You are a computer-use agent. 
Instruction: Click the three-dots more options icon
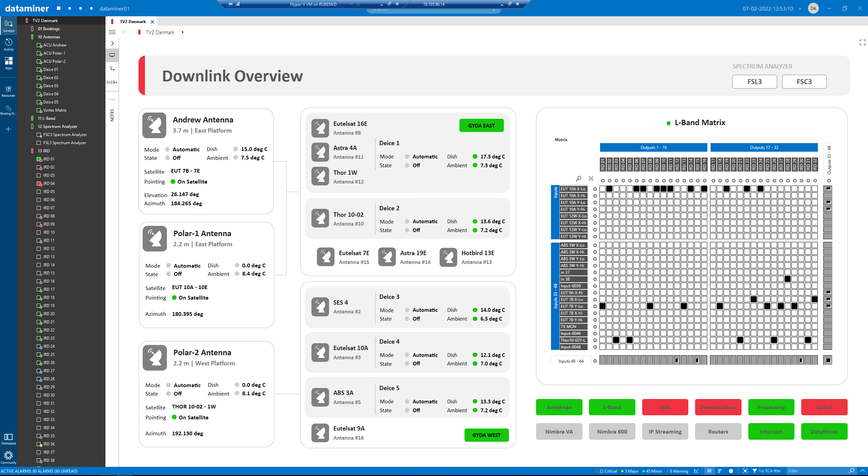[112, 100]
